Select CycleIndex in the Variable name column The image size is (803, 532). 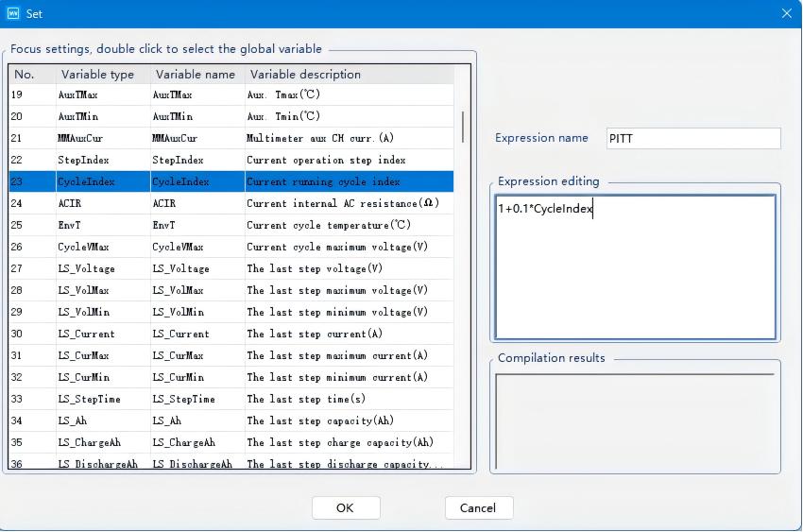click(x=197, y=181)
